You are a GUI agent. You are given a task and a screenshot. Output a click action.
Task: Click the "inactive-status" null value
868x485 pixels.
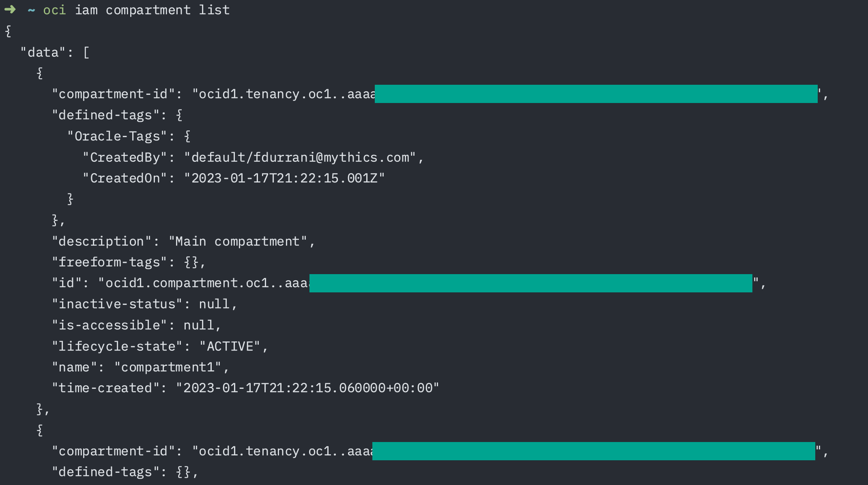[x=214, y=304]
